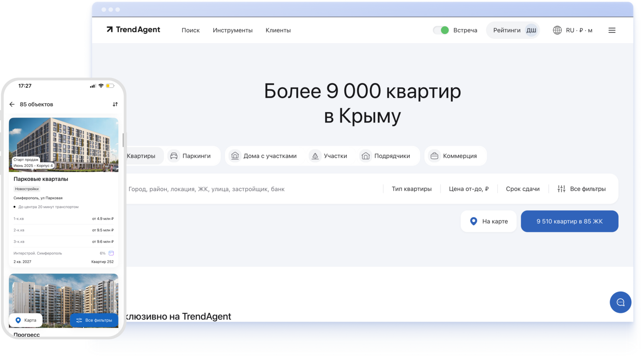Screen dimensions: 644x359
Task: Tap the Новостройки tag
Action: click(x=27, y=189)
